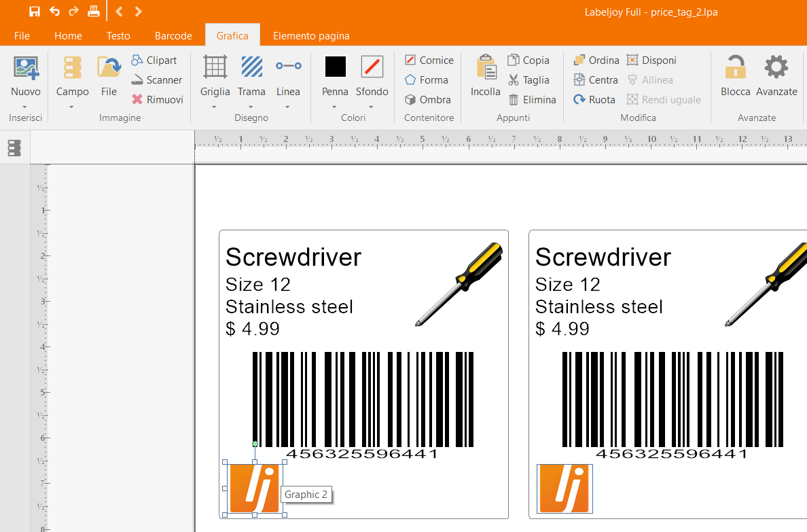Select the selected logo graphic on first label
807x532 pixels.
(254, 489)
